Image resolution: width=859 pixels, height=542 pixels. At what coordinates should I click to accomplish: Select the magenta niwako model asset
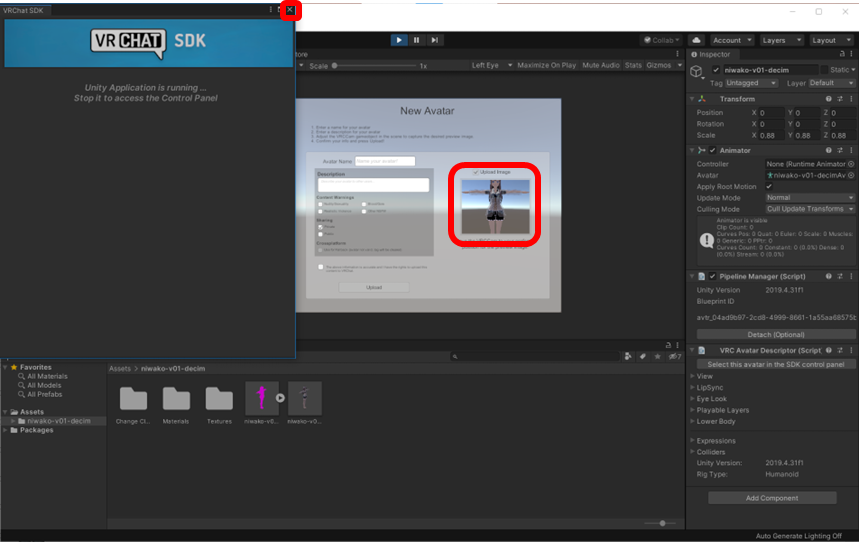pos(261,398)
